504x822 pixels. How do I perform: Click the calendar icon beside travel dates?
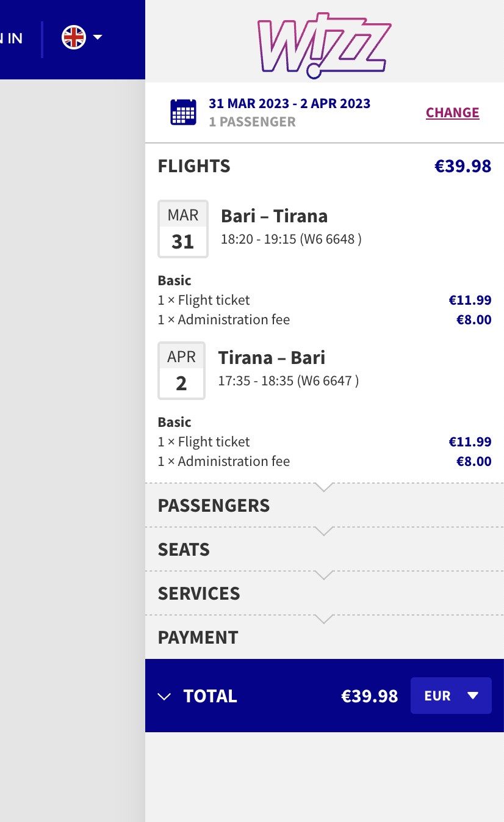click(x=183, y=112)
